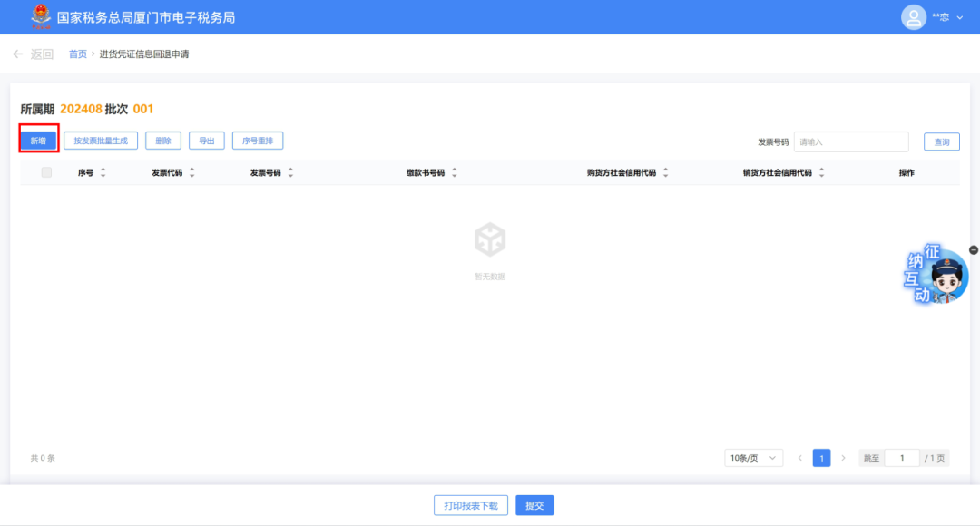The image size is (980, 526).
Task: Expand the user account dropdown chevron
Action: tap(960, 17)
